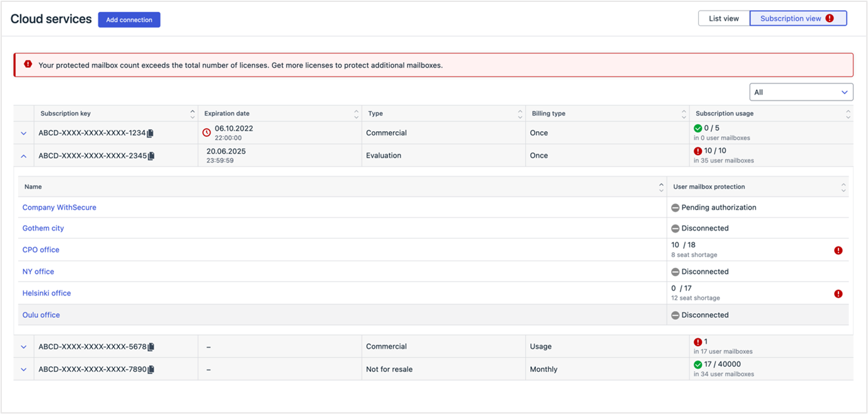Copy subscription key ending in 7890
The image size is (868, 414).
151,369
